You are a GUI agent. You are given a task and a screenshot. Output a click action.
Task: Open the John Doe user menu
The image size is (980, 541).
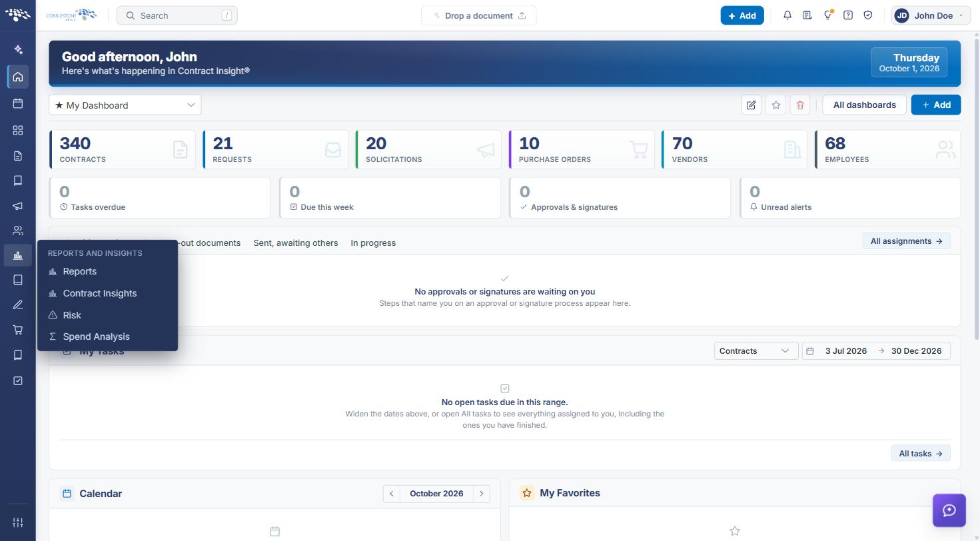[x=931, y=15]
